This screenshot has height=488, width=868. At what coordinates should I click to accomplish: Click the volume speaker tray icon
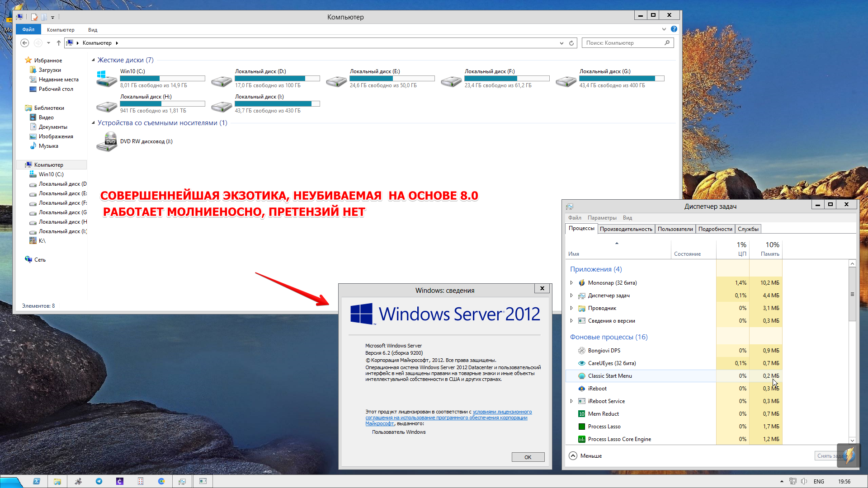804,481
